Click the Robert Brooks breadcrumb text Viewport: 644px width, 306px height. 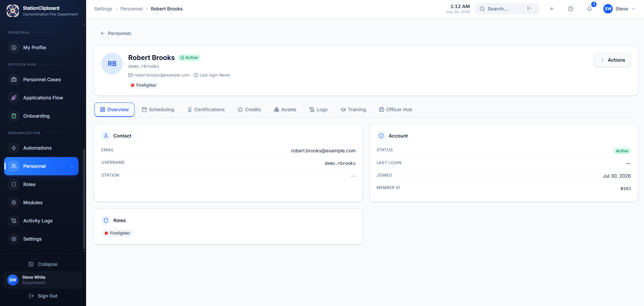167,9
